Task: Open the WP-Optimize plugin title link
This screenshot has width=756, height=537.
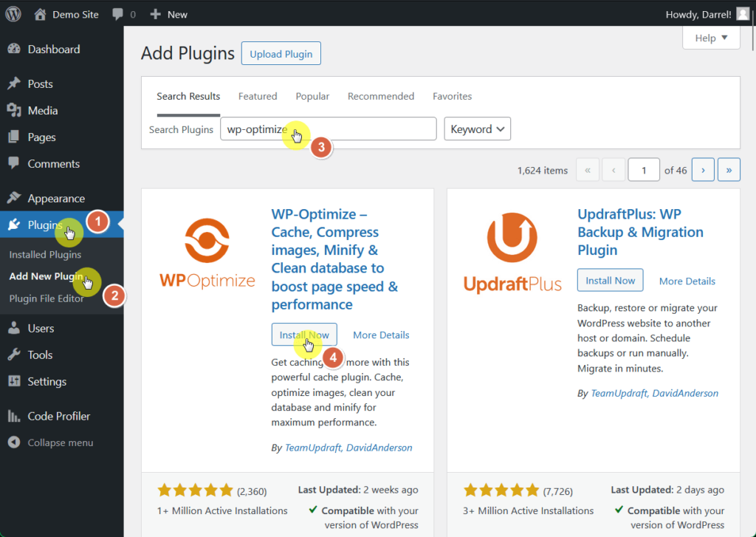Action: point(334,259)
